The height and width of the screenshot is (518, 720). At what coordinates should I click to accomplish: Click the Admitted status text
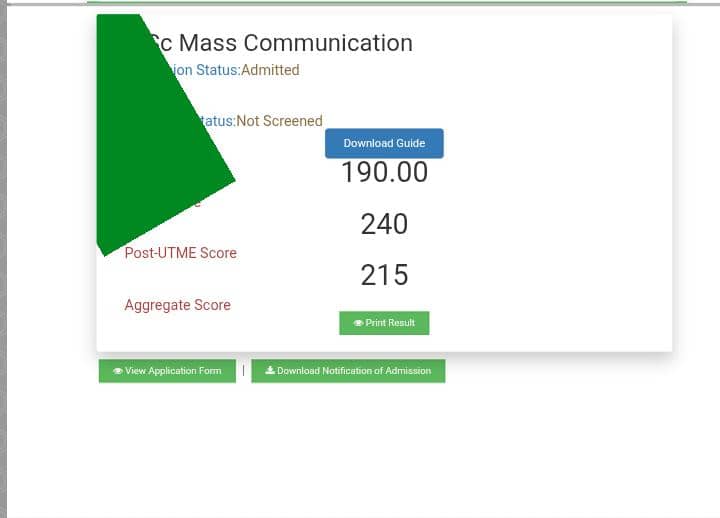[270, 70]
